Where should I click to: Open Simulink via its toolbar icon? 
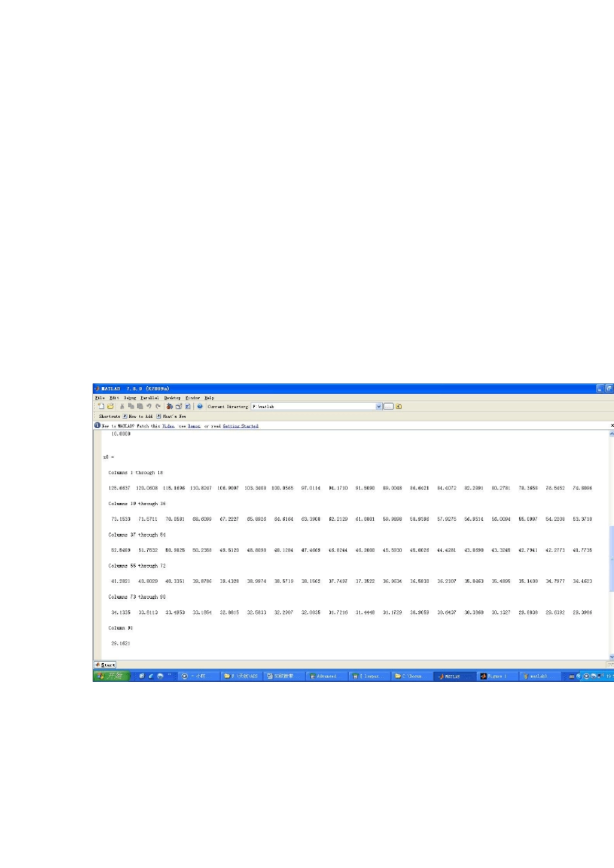[x=169, y=406]
